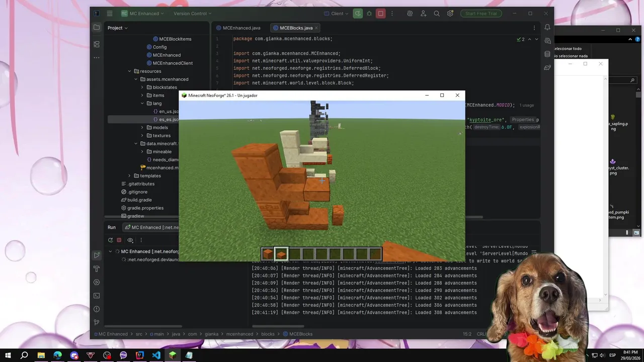The width and height of the screenshot is (644, 362).
Task: Open More tool windows dots in left stripe
Action: pyautogui.click(x=97, y=58)
